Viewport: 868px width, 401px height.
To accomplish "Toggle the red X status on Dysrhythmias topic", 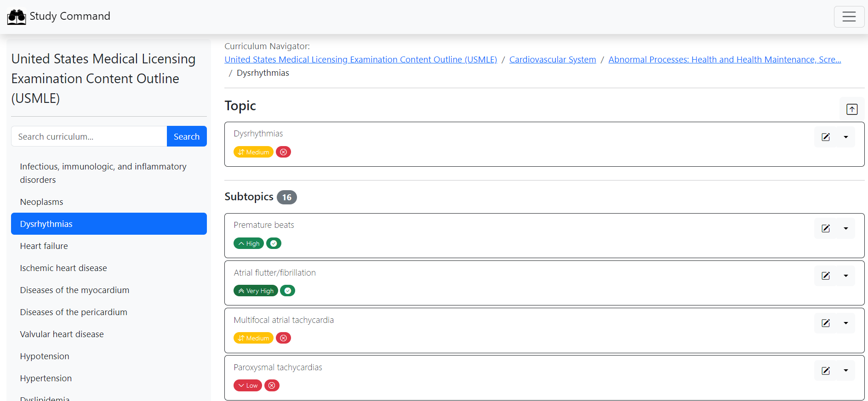I will click(x=284, y=152).
